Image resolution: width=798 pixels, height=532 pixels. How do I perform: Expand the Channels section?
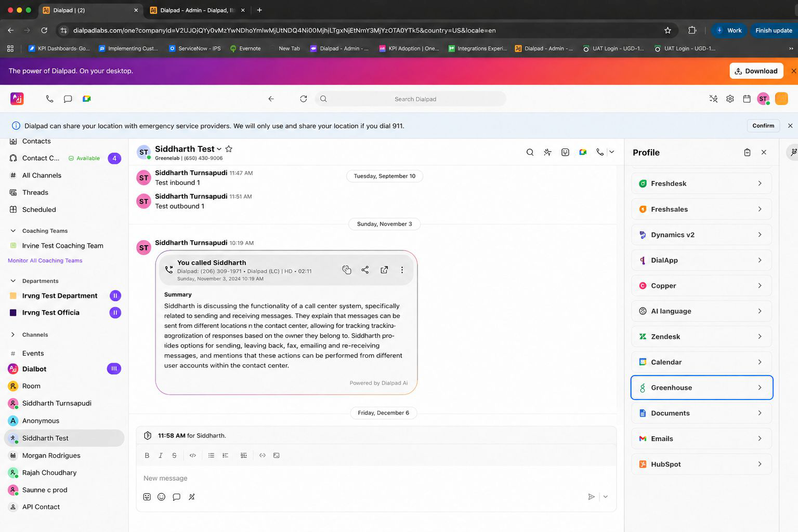click(13, 335)
